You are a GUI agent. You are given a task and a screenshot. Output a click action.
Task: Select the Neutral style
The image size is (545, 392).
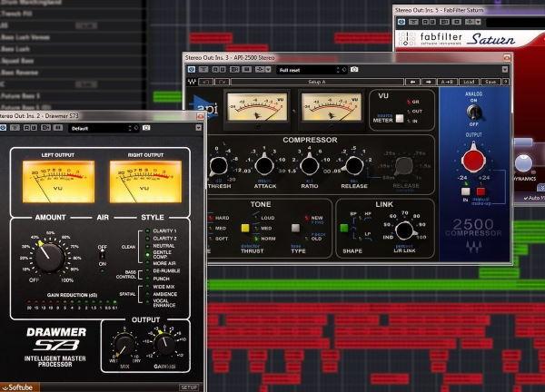click(163, 246)
